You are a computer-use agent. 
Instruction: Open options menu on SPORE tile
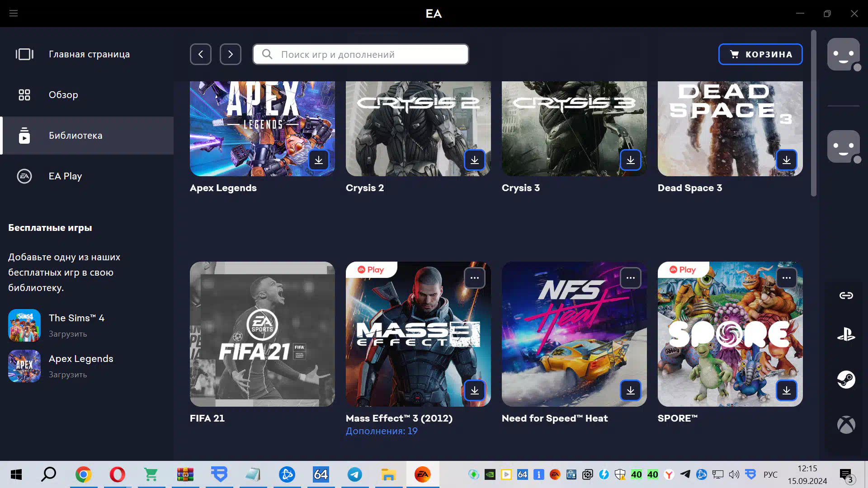pyautogui.click(x=787, y=278)
